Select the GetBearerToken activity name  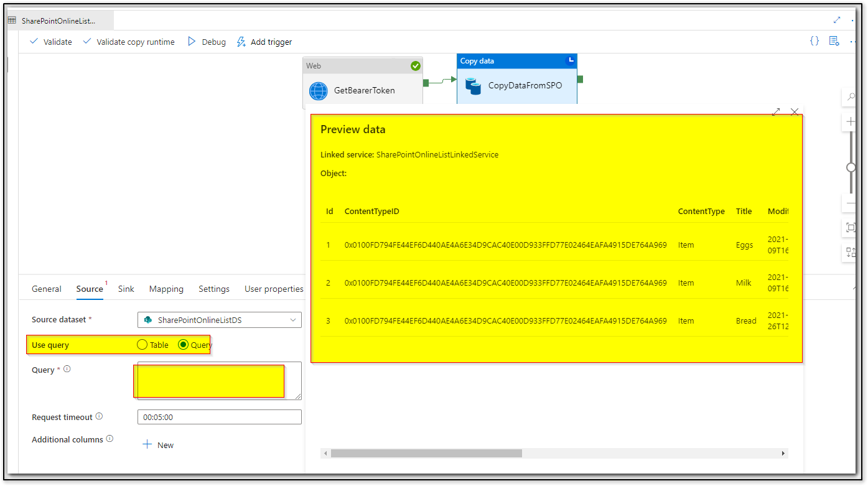click(x=365, y=90)
